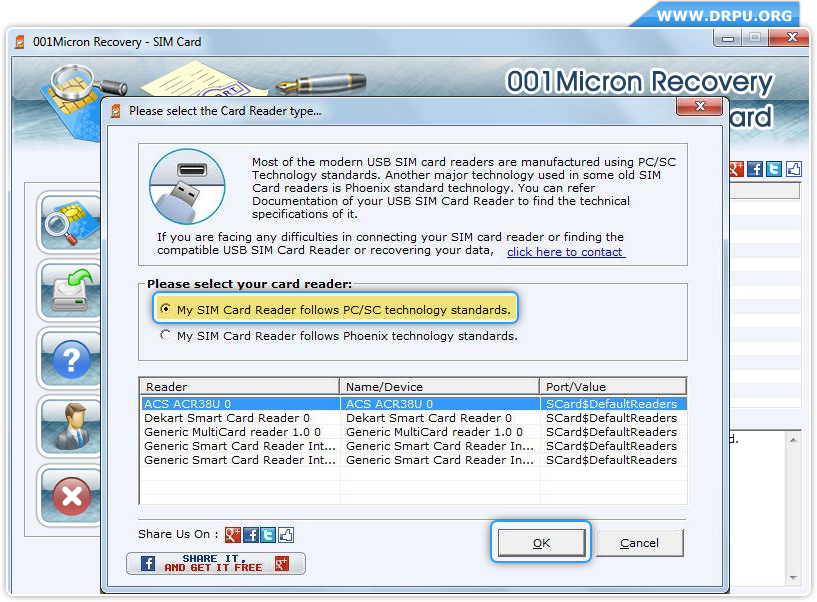The height and width of the screenshot is (602, 817).
Task: Open Help via the blue question mark icon
Action: (x=70, y=359)
